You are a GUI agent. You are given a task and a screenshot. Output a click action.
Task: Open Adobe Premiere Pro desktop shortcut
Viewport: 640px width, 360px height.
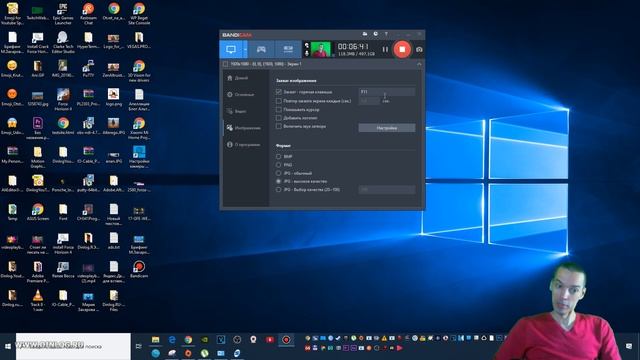pos(38,272)
